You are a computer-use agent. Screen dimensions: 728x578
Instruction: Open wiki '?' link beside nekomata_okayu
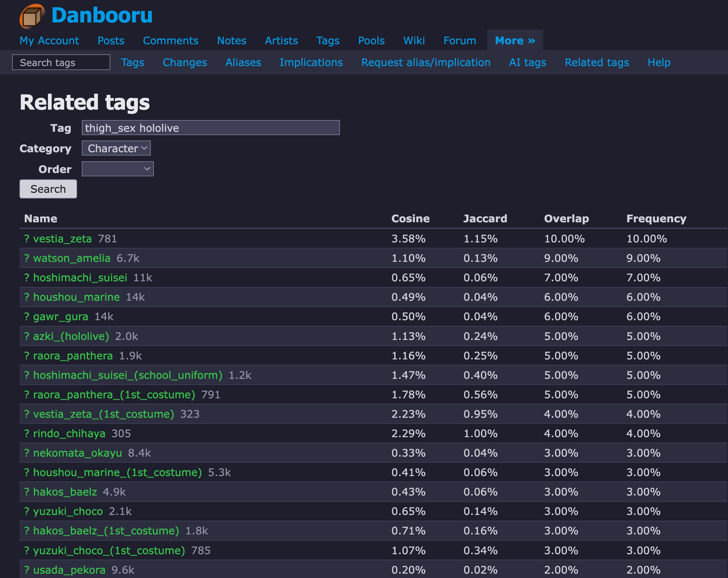click(x=27, y=453)
